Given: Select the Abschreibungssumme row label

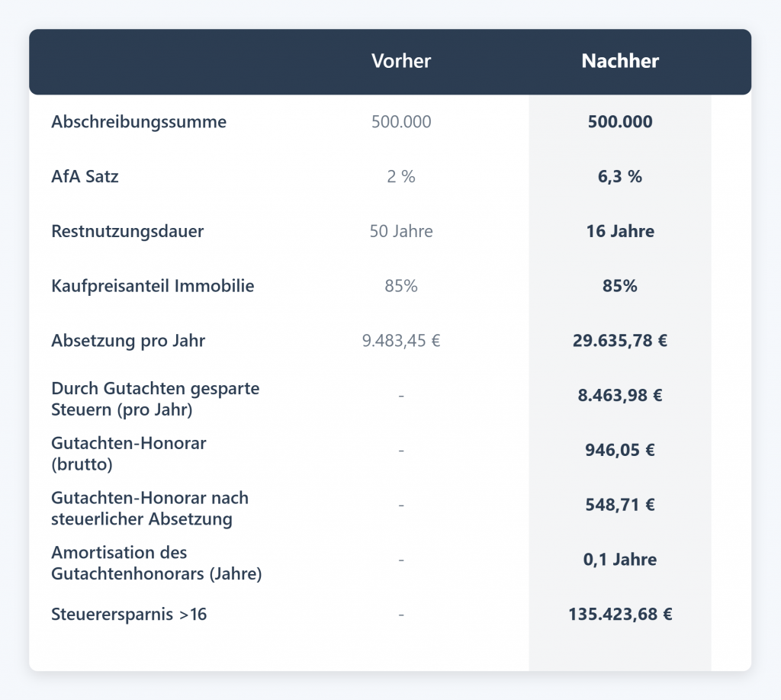Looking at the screenshot, I should click(x=139, y=122).
